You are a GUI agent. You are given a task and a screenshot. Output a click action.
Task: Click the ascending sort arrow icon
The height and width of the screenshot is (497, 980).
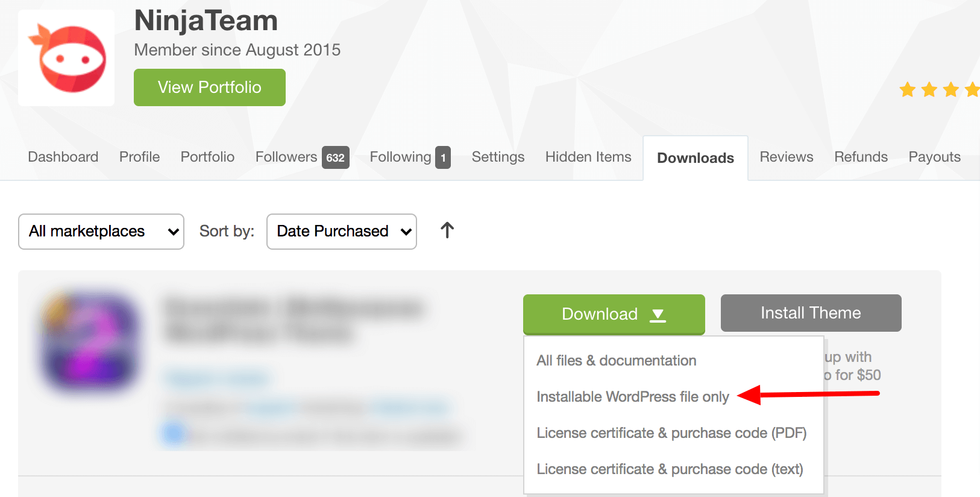447,230
